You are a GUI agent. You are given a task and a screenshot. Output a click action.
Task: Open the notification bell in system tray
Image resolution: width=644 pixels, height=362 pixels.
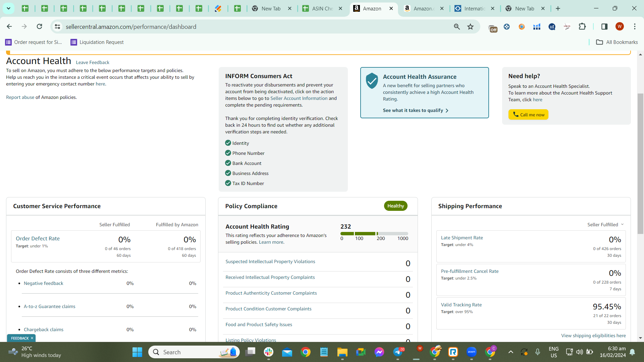633,352
